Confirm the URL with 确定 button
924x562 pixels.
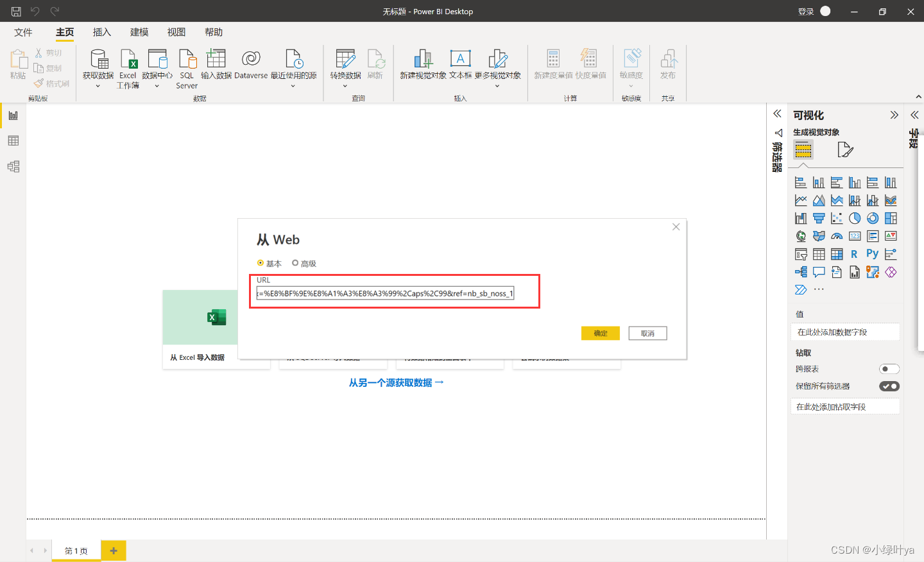(601, 333)
